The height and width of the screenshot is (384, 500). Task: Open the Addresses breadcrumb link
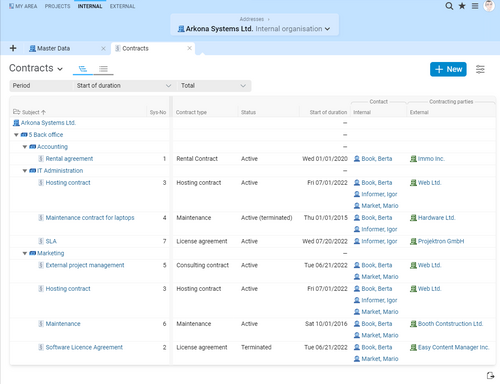(x=252, y=19)
